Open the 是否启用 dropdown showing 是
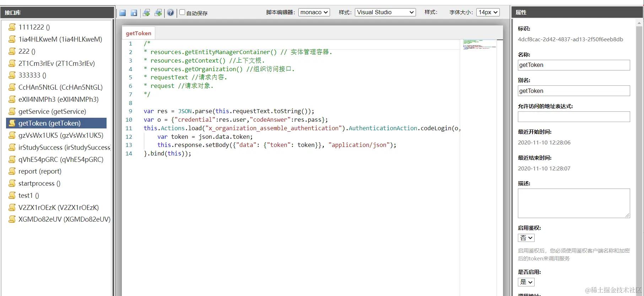644x296 pixels. click(x=526, y=282)
